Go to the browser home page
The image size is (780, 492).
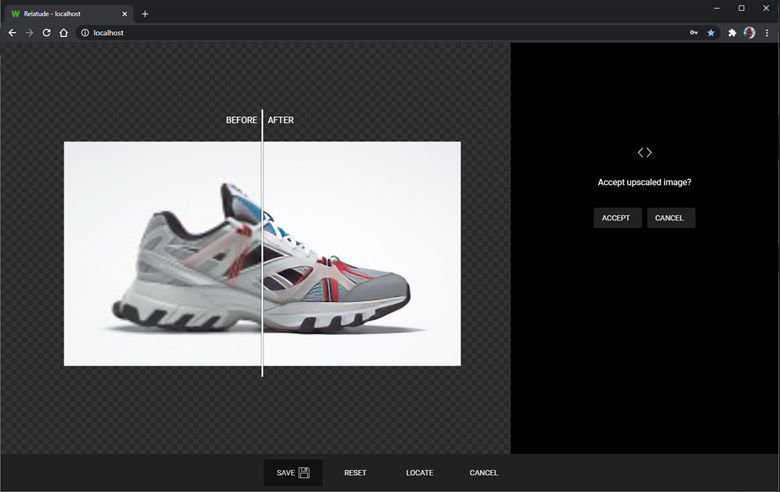(64, 33)
